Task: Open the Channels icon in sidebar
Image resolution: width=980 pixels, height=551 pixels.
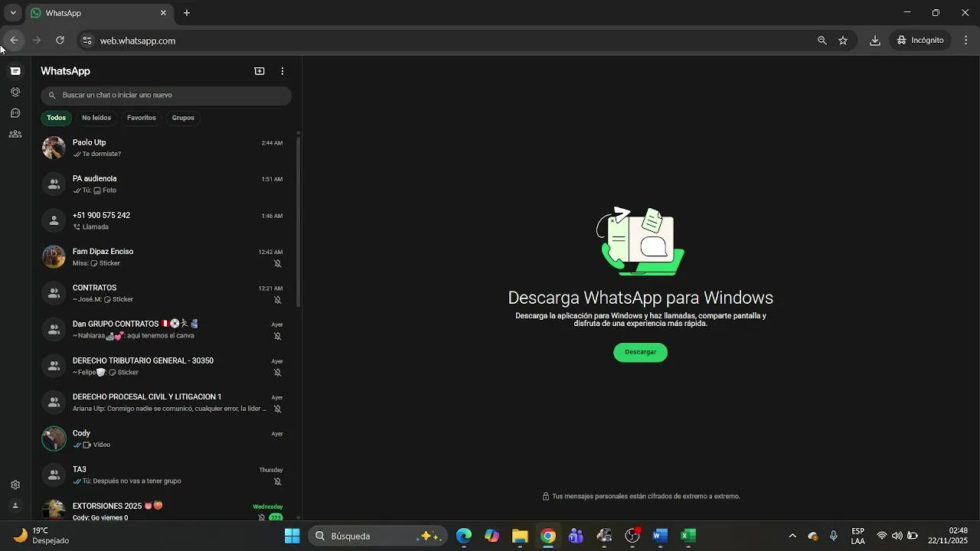Action: [15, 113]
